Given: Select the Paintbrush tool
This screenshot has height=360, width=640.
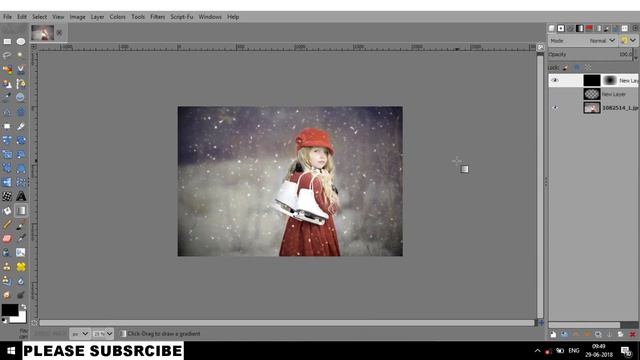Looking at the screenshot, I should (x=21, y=224).
